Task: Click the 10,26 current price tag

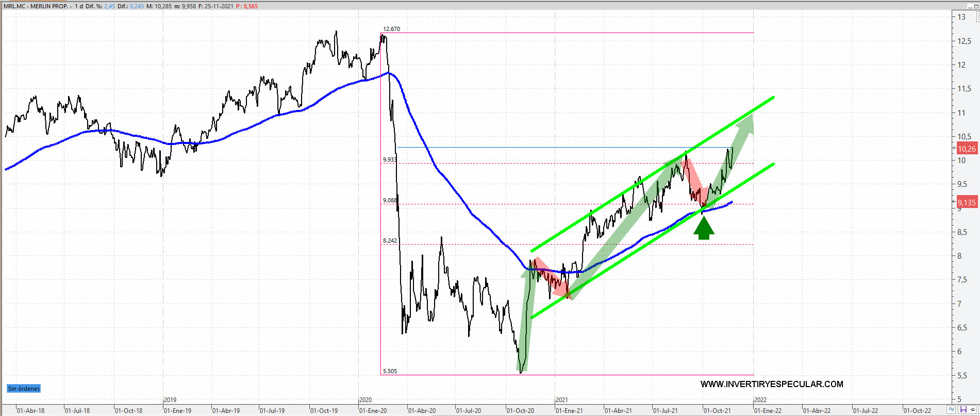Action: 967,149
